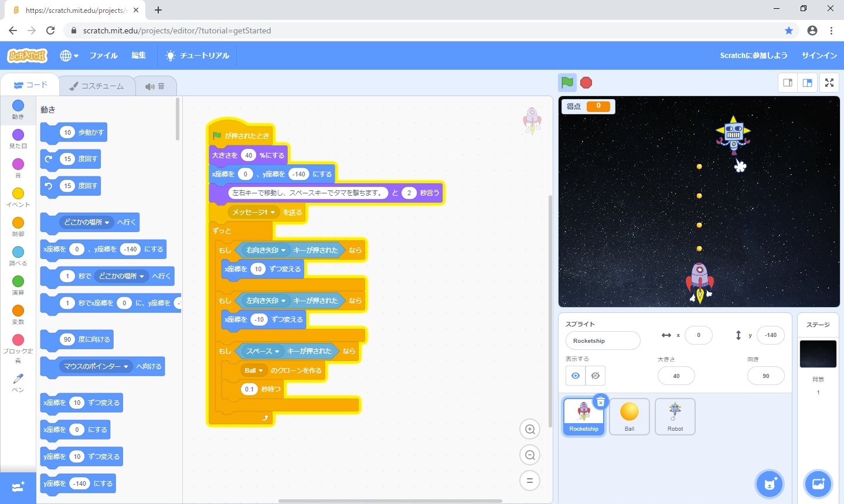
Task: Switch to the コスチューム tab
Action: click(97, 86)
